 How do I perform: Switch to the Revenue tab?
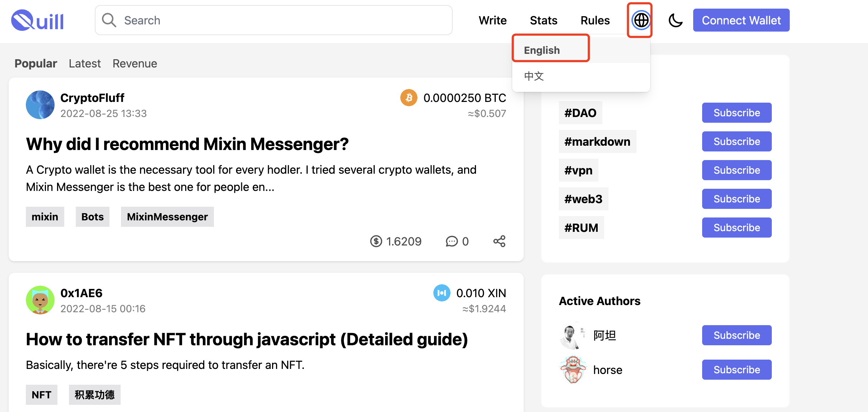tap(135, 64)
